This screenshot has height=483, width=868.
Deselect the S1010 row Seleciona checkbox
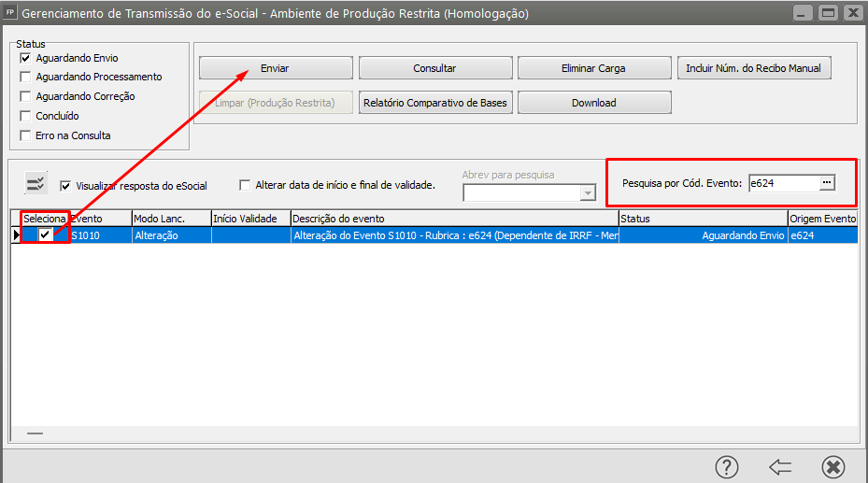click(45, 235)
